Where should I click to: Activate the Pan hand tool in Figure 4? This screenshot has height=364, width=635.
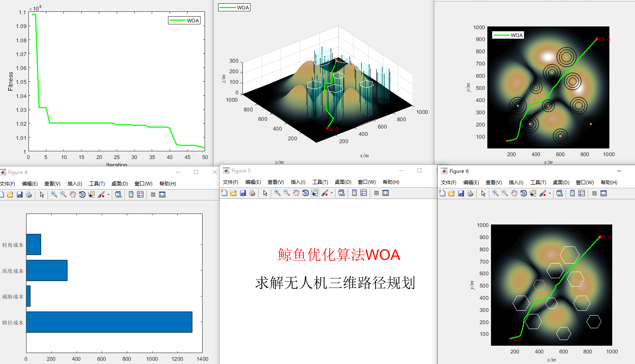(73, 195)
